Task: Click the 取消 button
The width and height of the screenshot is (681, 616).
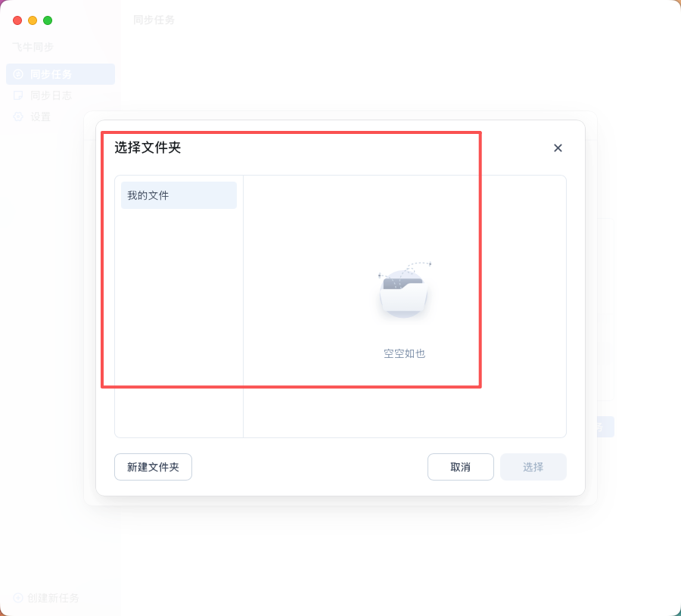Action: [x=460, y=467]
